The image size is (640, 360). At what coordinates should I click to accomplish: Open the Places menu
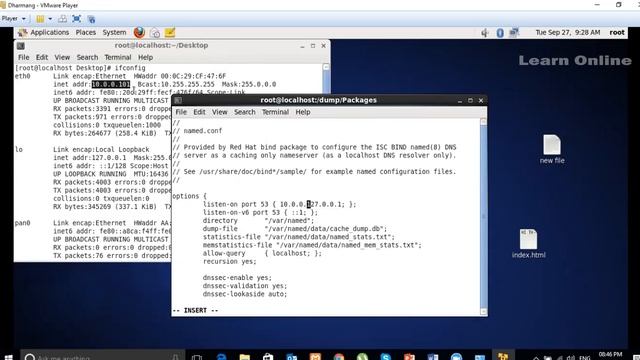click(86, 32)
